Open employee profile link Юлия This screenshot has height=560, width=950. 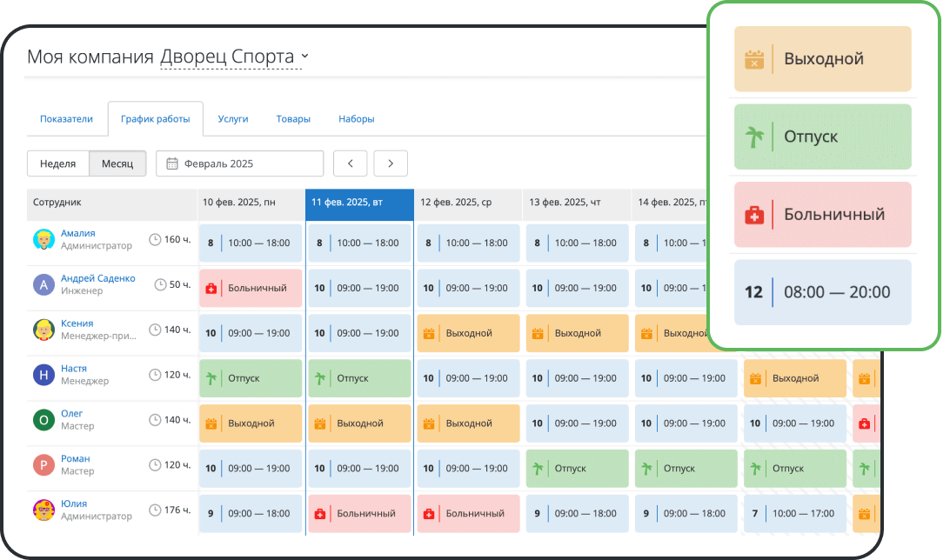[x=73, y=503]
